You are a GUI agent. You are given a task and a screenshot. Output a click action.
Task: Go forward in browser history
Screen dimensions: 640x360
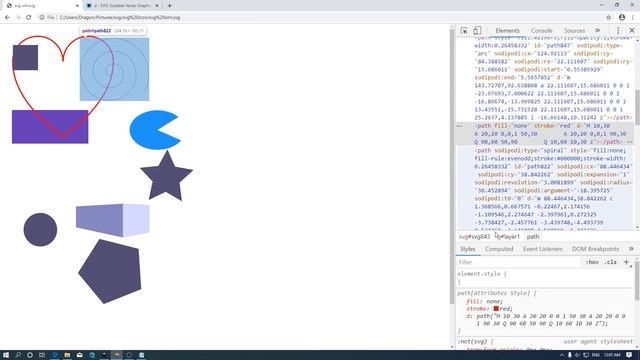point(18,18)
